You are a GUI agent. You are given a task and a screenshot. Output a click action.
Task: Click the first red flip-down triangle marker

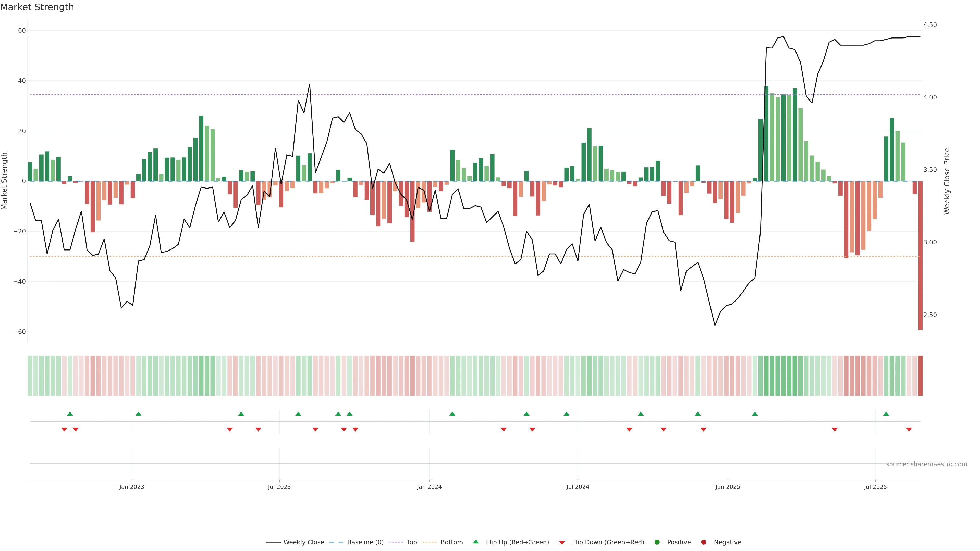64,429
